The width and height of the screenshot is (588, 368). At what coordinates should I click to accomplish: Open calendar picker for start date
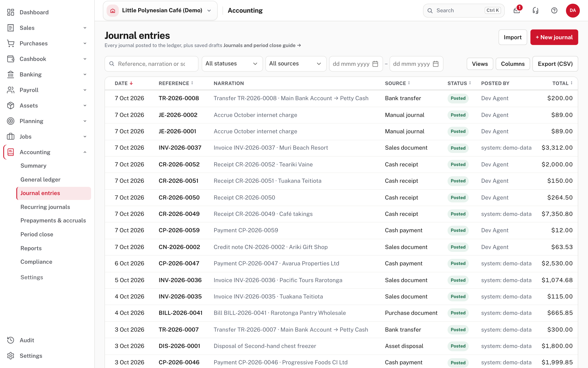pyautogui.click(x=375, y=64)
